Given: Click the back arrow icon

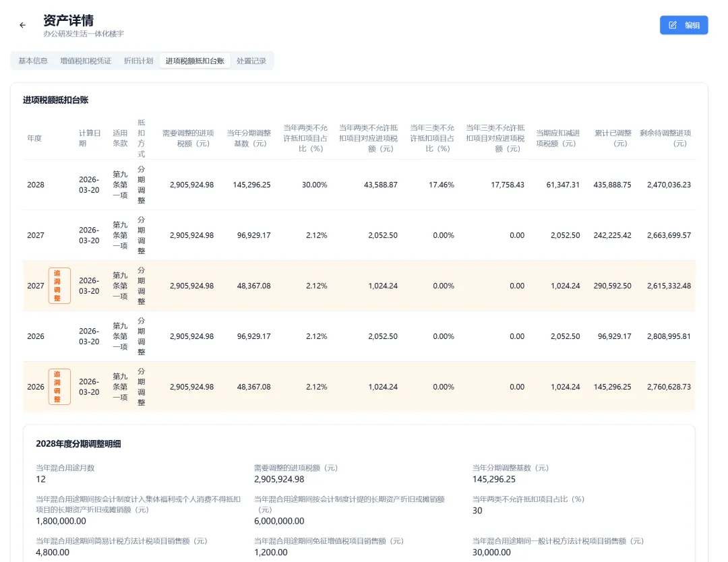Looking at the screenshot, I should 22,25.
